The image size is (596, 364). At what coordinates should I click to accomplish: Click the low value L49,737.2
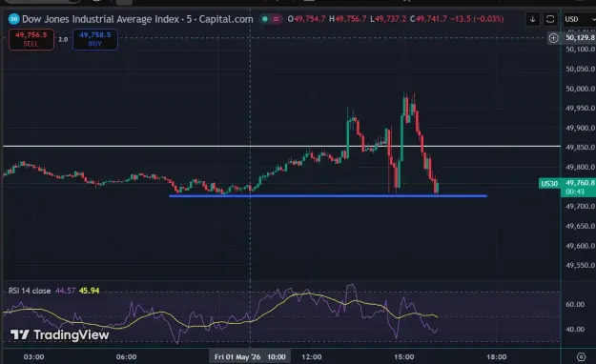(x=388, y=19)
